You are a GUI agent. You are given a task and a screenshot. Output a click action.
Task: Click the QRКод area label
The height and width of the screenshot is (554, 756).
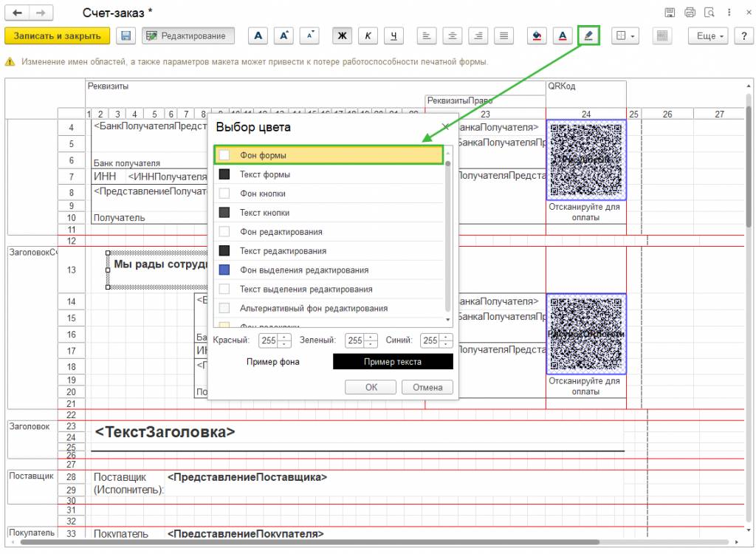[562, 86]
